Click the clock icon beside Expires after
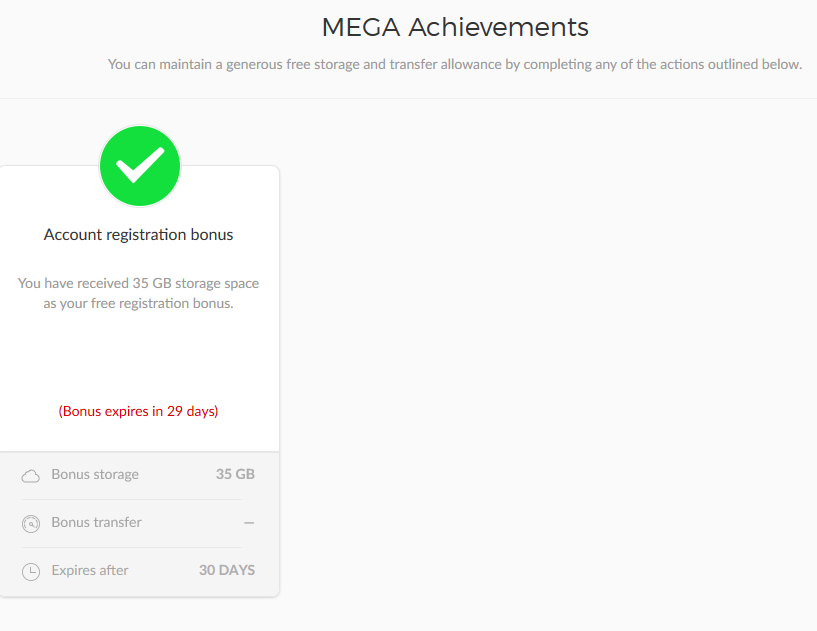Viewport: 817px width, 631px height. (x=31, y=571)
